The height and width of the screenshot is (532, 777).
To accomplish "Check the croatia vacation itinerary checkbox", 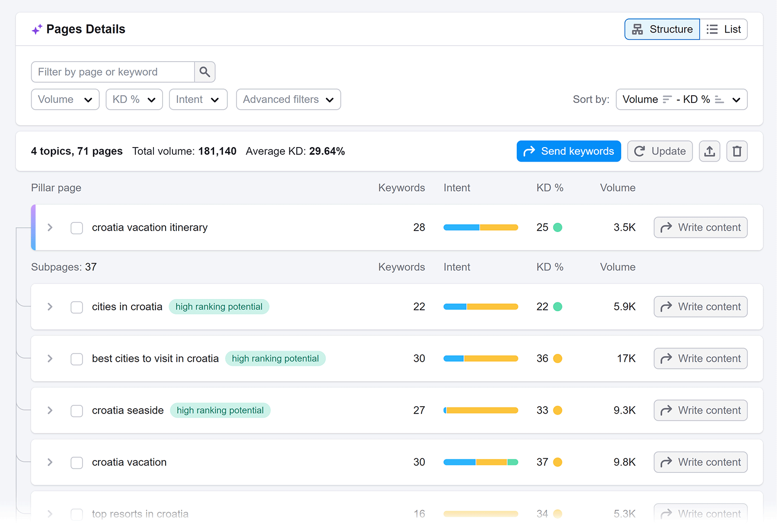I will (x=77, y=228).
